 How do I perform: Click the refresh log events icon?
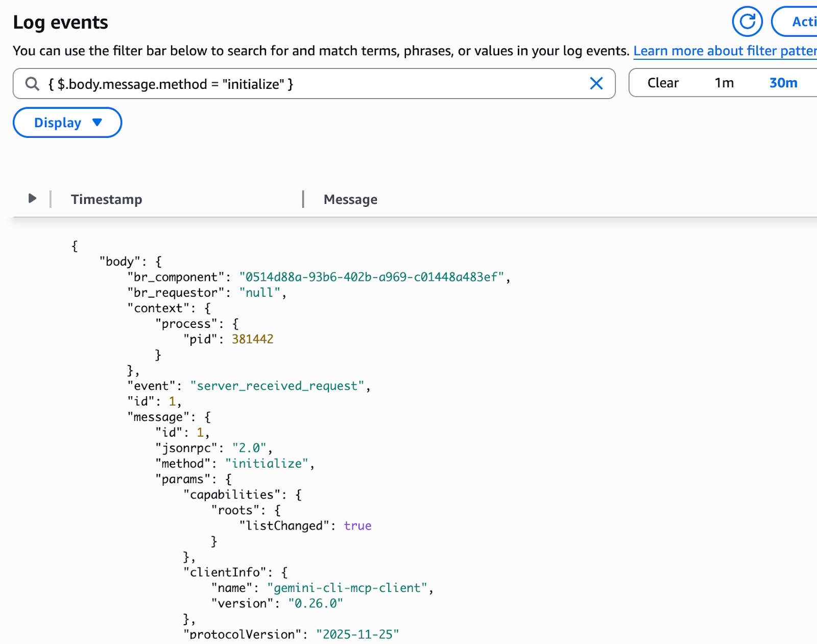coord(747,21)
